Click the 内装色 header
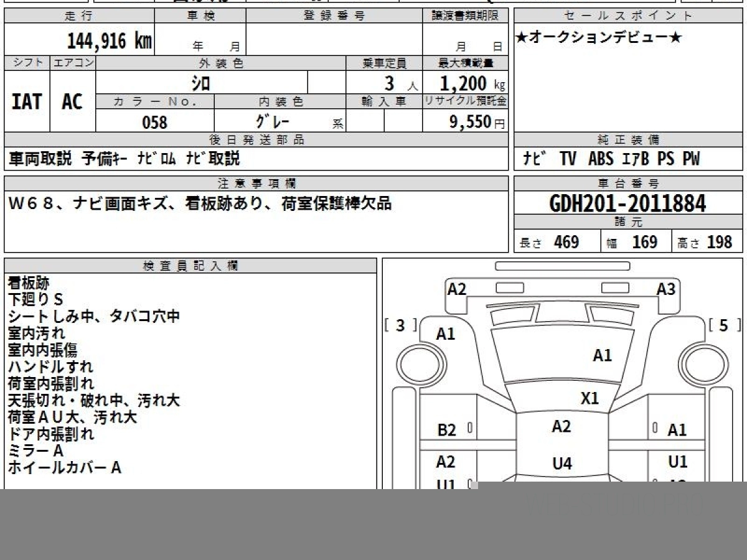This screenshot has height=560, width=747. pos(280,101)
